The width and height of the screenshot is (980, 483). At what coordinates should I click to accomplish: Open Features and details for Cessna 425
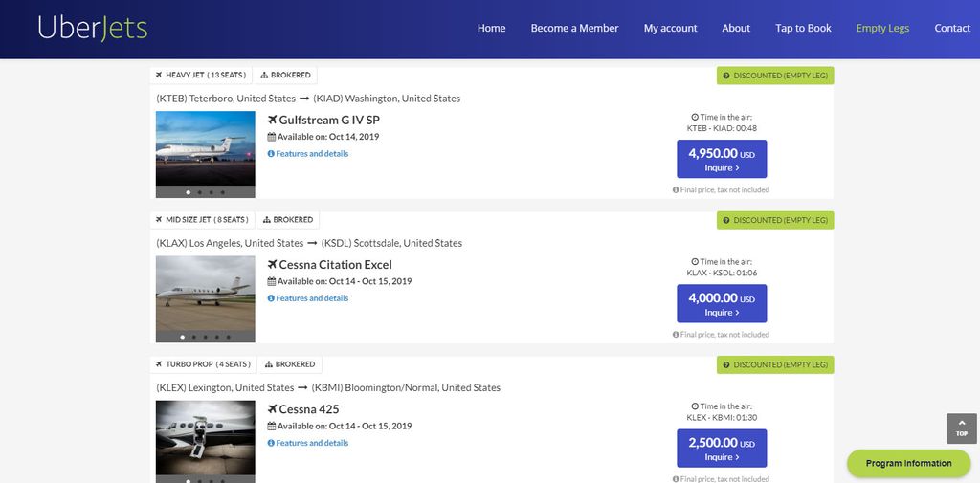click(312, 443)
